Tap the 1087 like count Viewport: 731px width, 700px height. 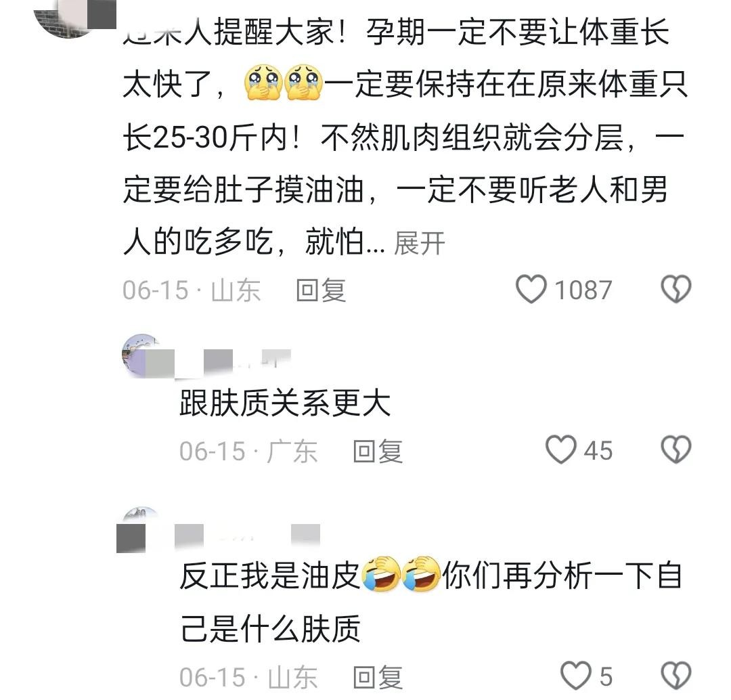(x=583, y=290)
